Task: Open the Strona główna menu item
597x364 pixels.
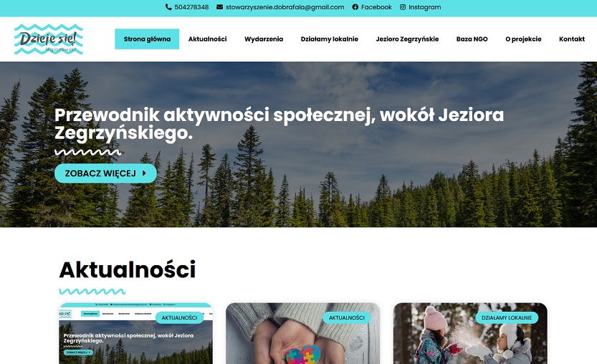Action: click(147, 39)
